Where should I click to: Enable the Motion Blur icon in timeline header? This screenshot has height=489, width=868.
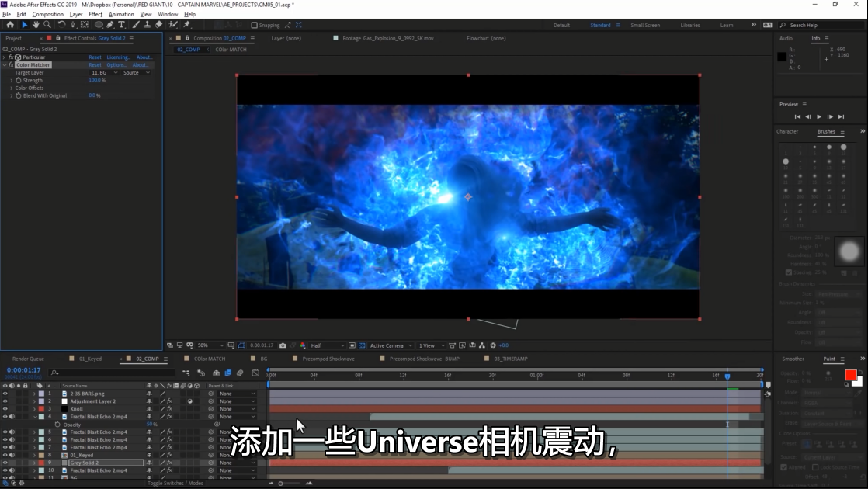pos(240,373)
